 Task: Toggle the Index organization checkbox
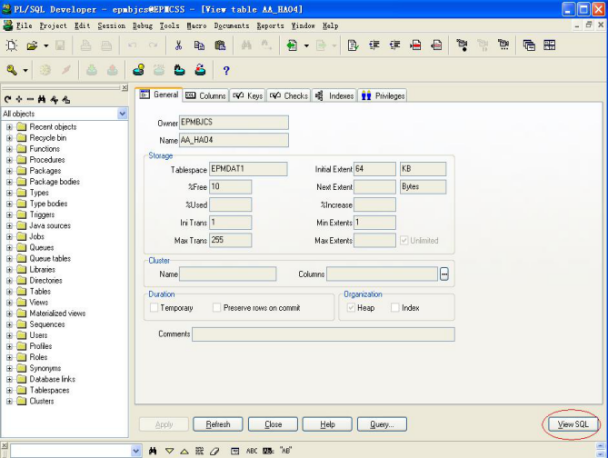click(395, 308)
